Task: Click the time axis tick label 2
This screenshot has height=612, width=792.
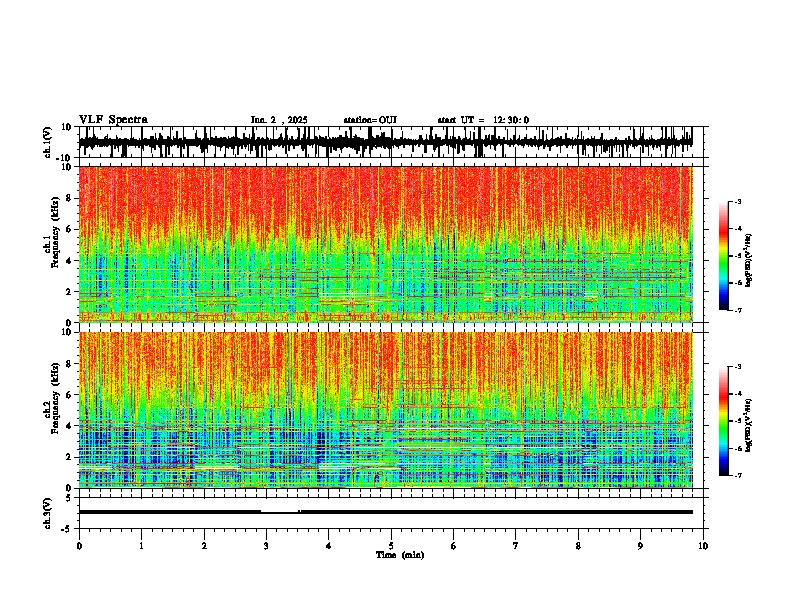Action: click(x=204, y=546)
